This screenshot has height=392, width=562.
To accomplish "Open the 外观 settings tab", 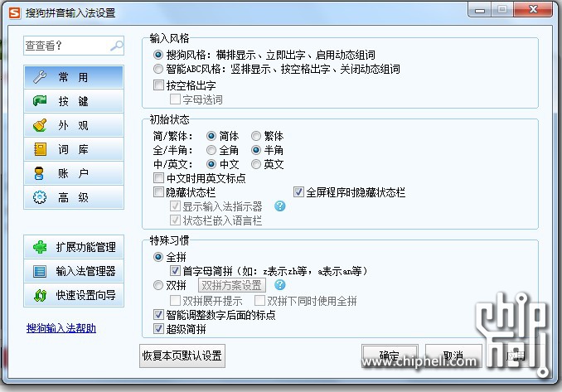I will pos(74,125).
